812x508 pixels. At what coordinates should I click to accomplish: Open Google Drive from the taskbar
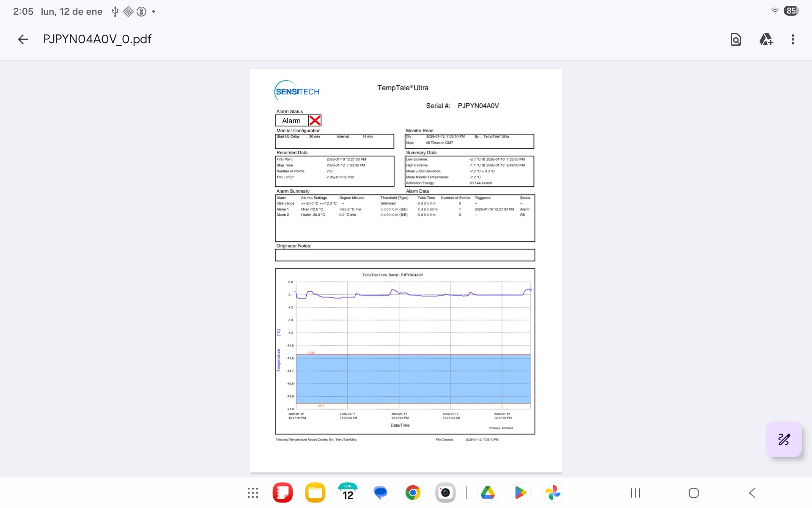(488, 493)
